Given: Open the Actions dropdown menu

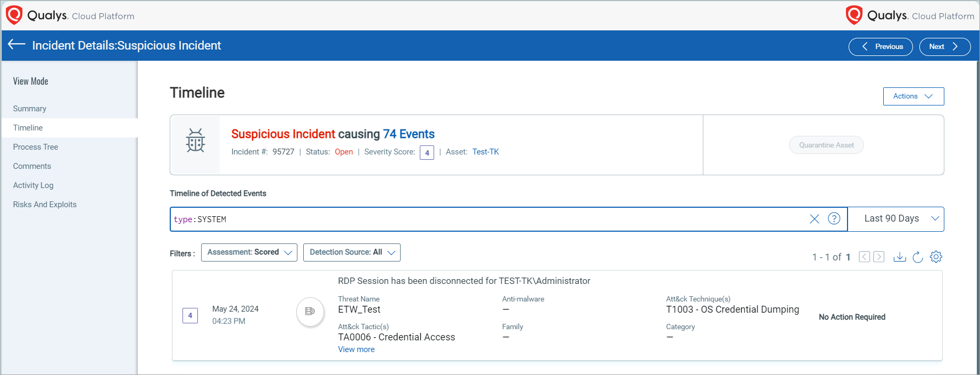Looking at the screenshot, I should pyautogui.click(x=913, y=96).
